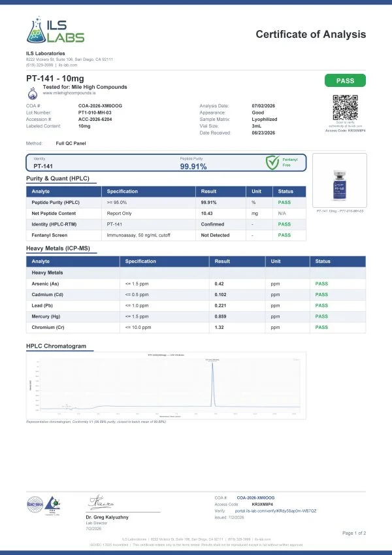
Task: Click the Fentanyl Screen Not Detected result
Action: [x=215, y=235]
